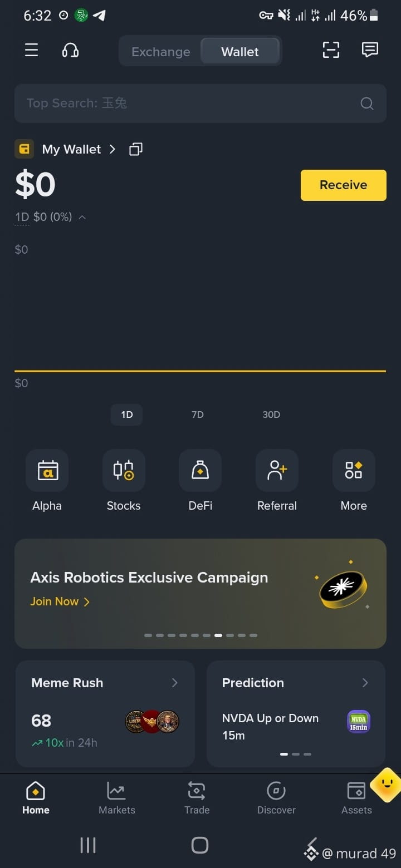This screenshot has height=868, width=401.
Task: Tap Join Now campaign link
Action: 60,601
